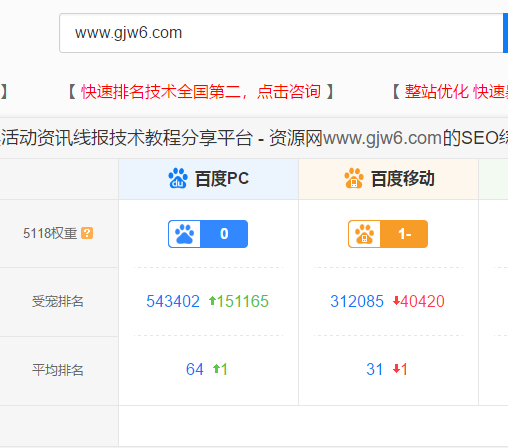Click the 5118权重 orange question mark icon
508x448 pixels.
(x=87, y=233)
